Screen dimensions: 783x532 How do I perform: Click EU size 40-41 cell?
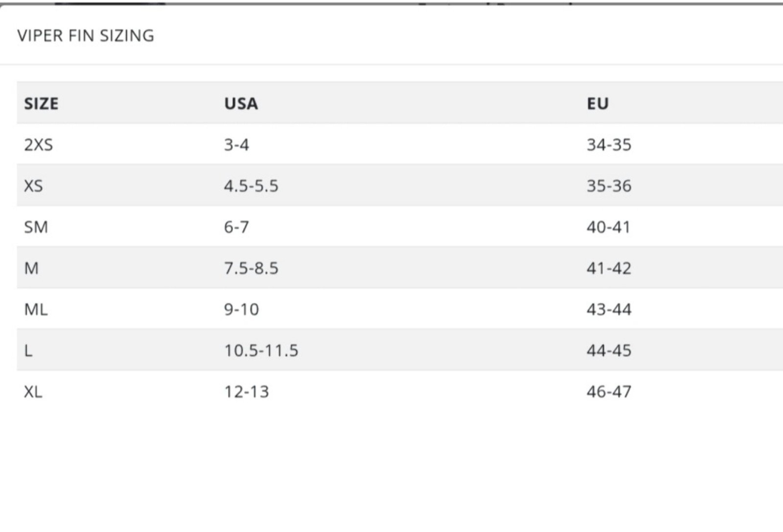tap(609, 227)
